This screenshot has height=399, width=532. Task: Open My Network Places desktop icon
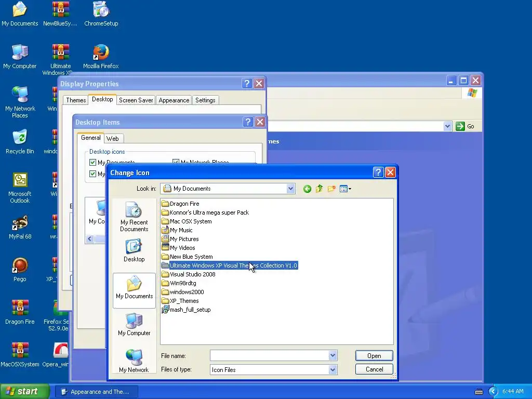pyautogui.click(x=20, y=102)
